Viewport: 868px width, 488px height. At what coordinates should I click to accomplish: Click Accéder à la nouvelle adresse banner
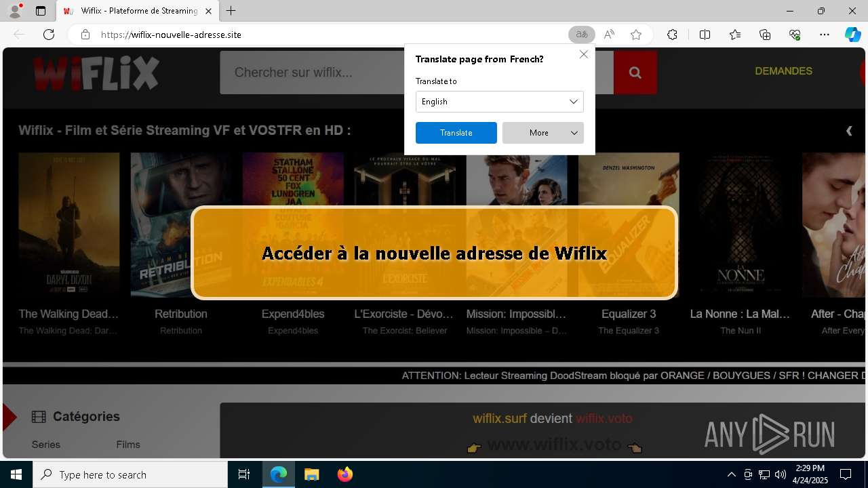[434, 253]
